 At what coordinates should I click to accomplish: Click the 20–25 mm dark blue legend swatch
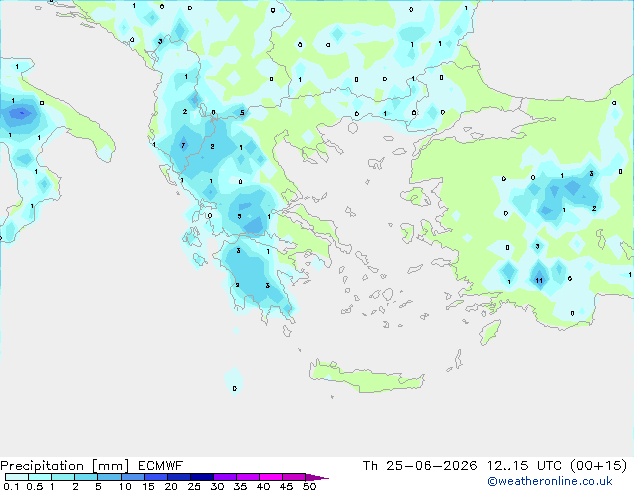179,477
